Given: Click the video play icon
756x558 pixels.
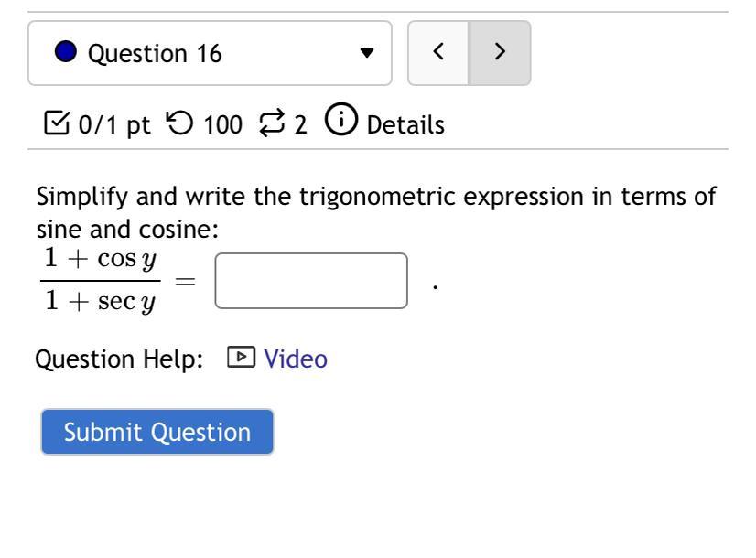Looking at the screenshot, I should tap(239, 359).
